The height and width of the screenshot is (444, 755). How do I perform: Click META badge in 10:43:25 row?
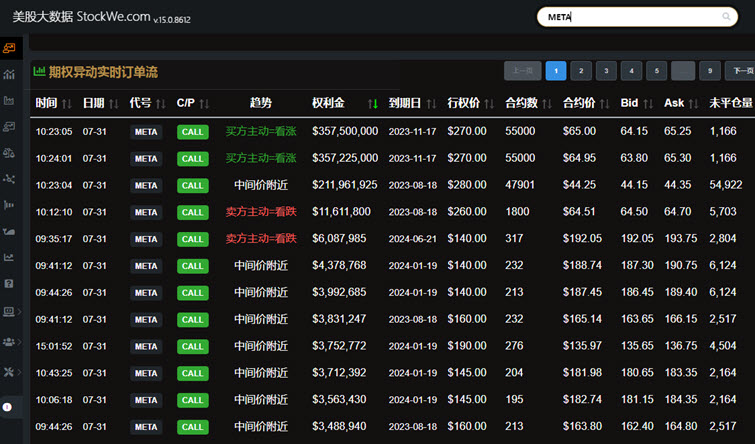pyautogui.click(x=146, y=373)
